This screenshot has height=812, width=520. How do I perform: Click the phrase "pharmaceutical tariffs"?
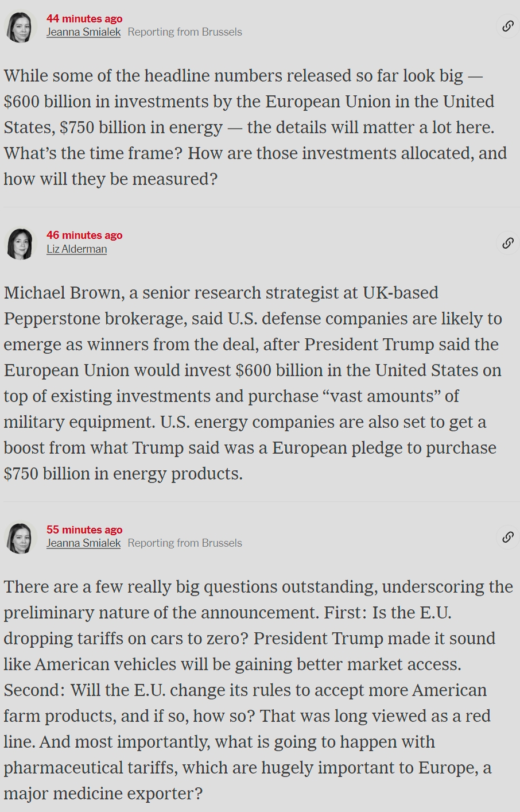click(90, 768)
